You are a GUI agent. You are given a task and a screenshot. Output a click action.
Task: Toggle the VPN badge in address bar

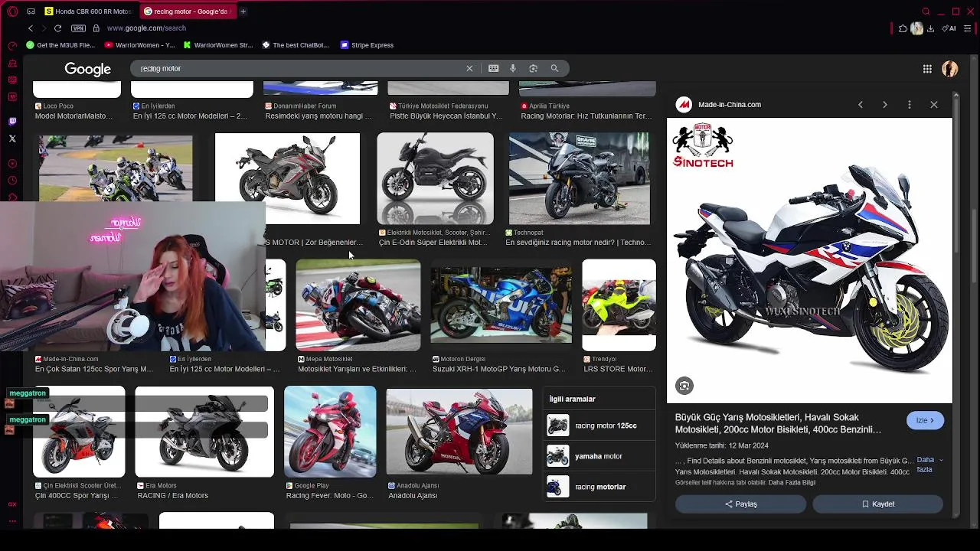(x=78, y=28)
